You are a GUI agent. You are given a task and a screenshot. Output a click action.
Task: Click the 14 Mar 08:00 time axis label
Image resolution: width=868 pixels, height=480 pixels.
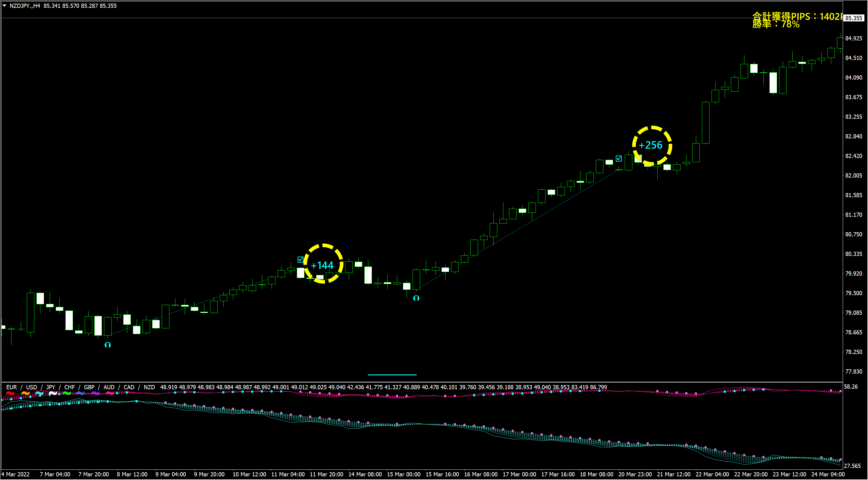coord(365,474)
